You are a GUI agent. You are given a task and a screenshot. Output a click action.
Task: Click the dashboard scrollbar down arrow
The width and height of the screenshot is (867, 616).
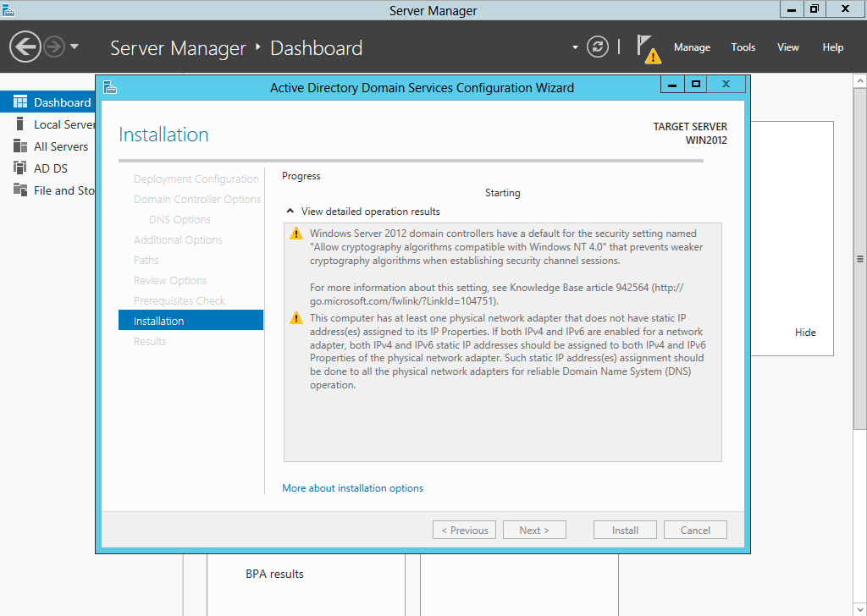pyautogui.click(x=860, y=609)
